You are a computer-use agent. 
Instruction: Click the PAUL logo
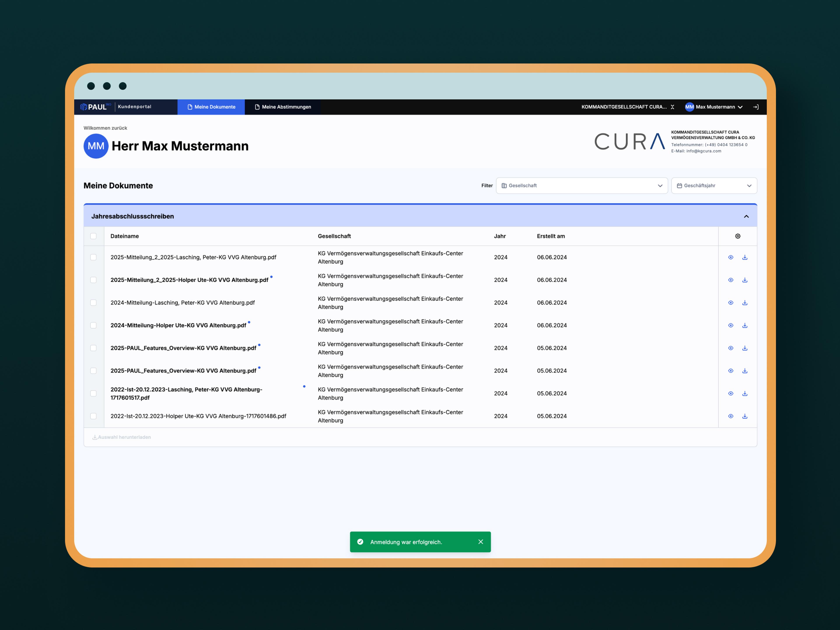95,107
